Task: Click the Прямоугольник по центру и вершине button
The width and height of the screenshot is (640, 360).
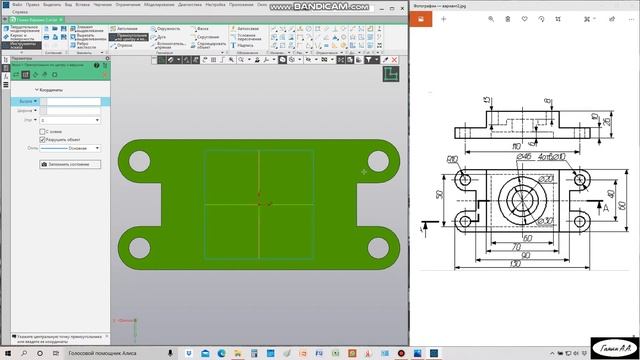Action: click(x=129, y=37)
